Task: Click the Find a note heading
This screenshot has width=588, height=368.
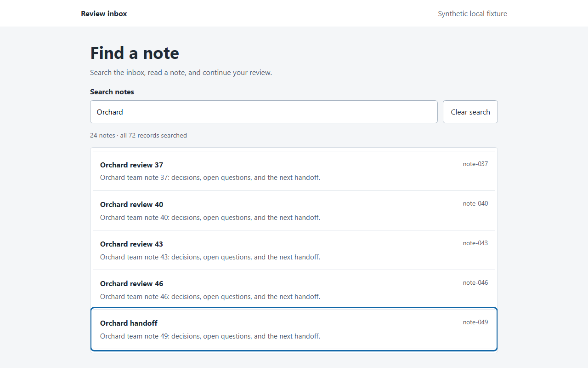Action: 135,53
